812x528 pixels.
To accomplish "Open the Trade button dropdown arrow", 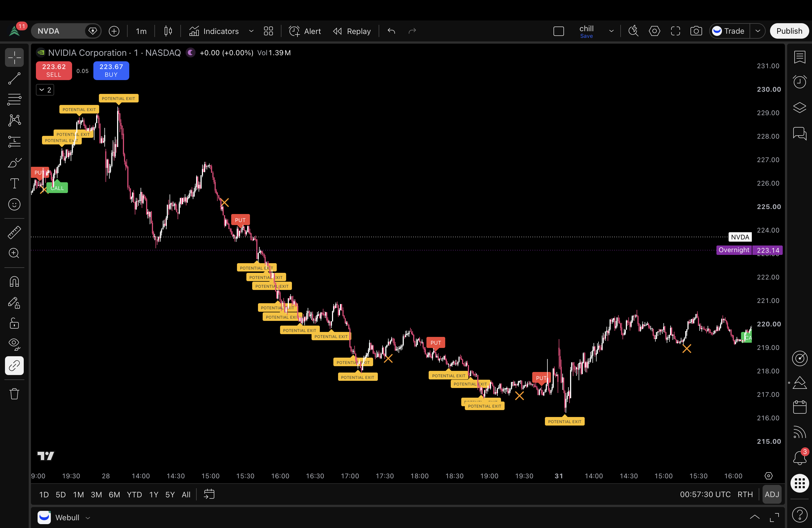I will pyautogui.click(x=757, y=31).
